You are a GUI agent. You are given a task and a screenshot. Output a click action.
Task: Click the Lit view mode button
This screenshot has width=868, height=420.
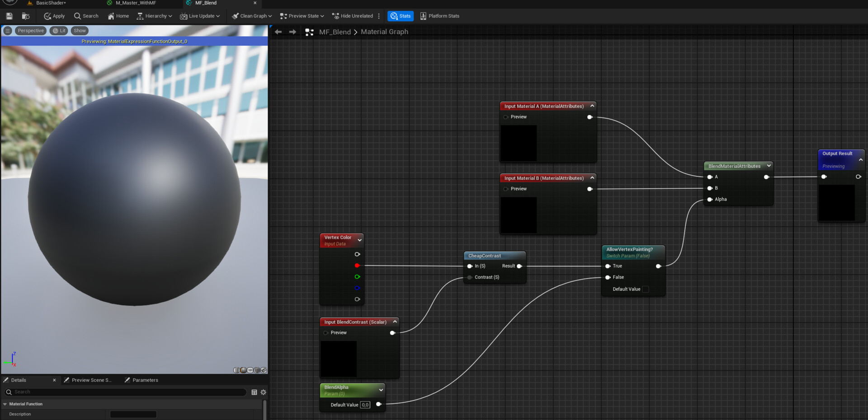58,31
